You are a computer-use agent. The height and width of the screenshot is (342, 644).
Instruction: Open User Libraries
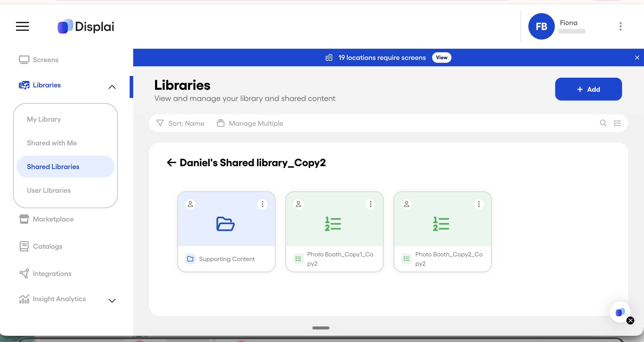pyautogui.click(x=49, y=190)
